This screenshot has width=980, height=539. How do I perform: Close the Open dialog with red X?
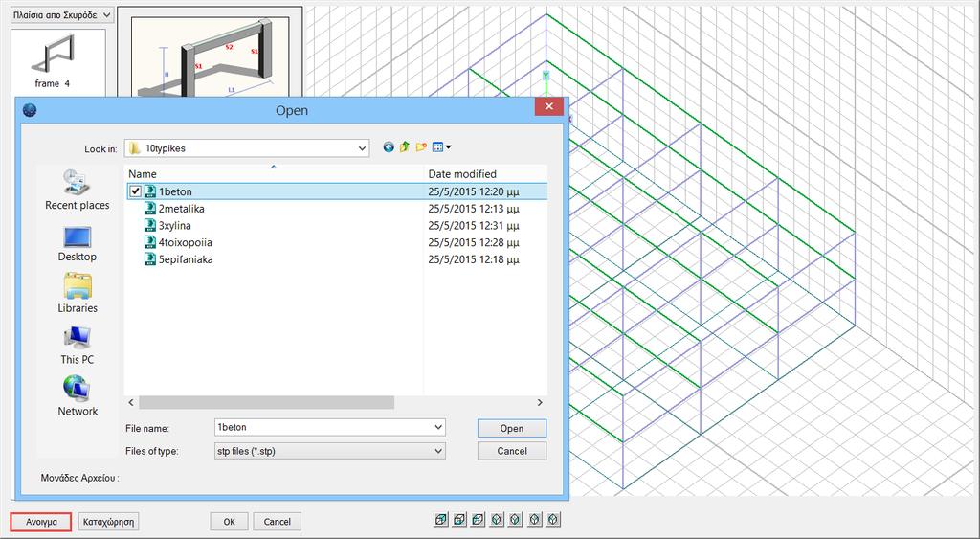548,106
